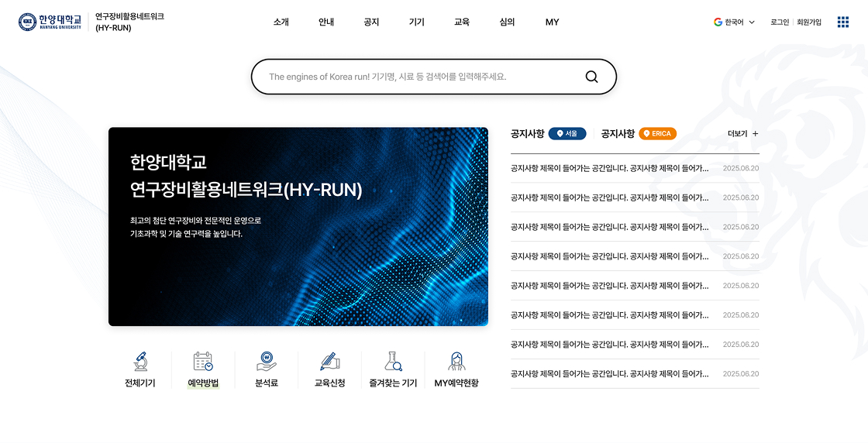Open the MY예약현황 researcher icon
Viewport: 868px width, 443px height.
point(456,362)
